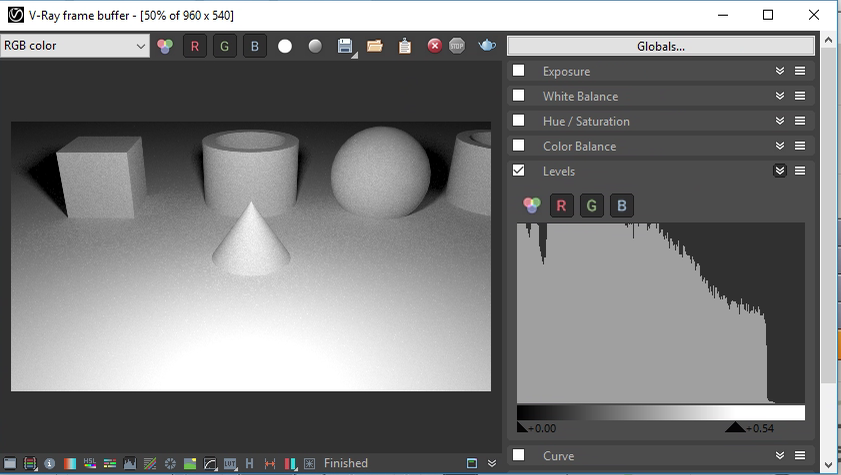841x475 pixels.
Task: Stop rendering with the STOP icon
Action: pyautogui.click(x=457, y=46)
